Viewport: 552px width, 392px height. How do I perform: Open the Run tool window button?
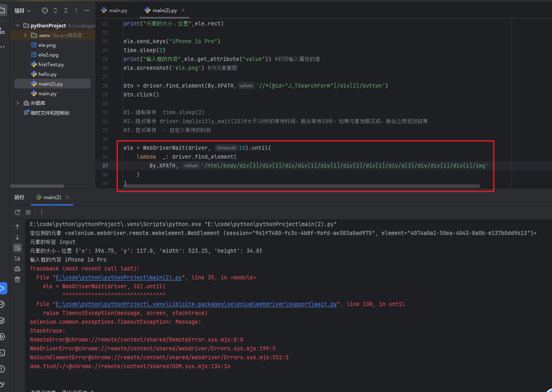(x=2, y=288)
